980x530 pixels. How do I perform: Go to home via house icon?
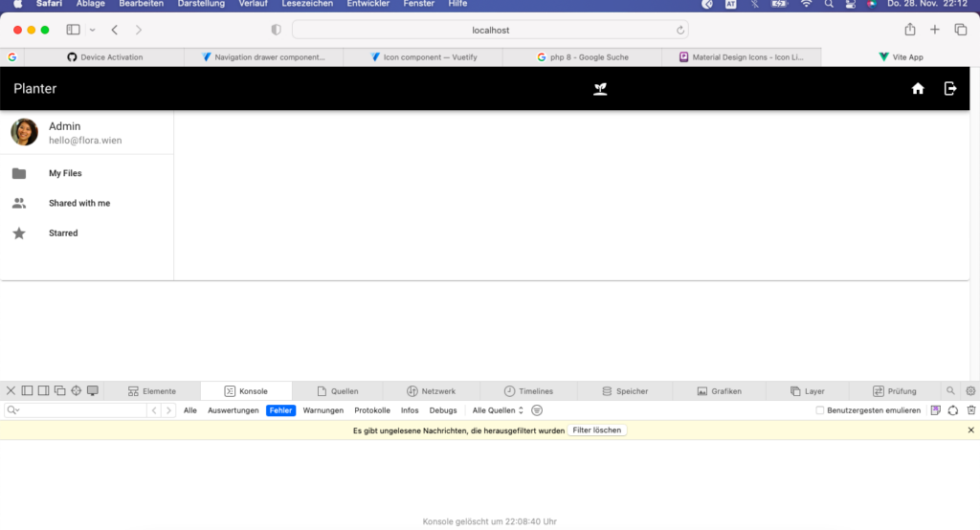[918, 89]
